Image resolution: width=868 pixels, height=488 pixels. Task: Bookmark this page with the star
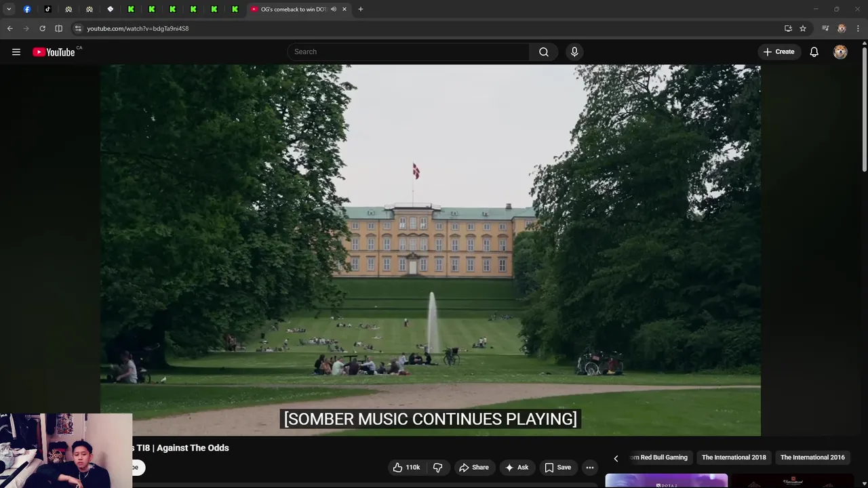pos(803,28)
